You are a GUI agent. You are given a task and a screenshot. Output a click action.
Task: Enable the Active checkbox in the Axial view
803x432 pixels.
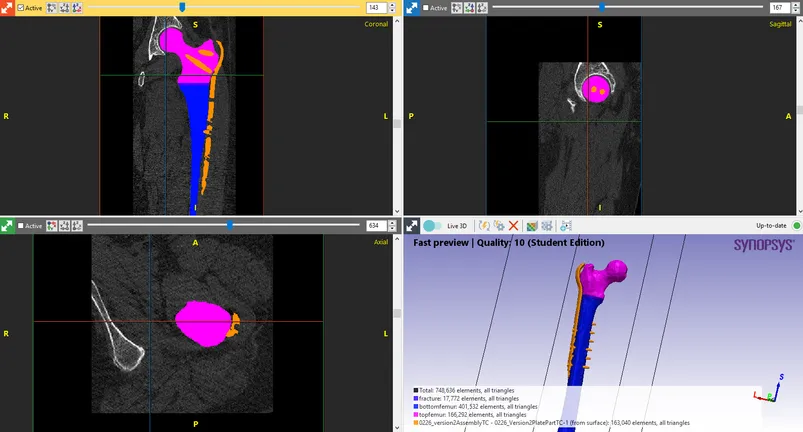[21, 225]
